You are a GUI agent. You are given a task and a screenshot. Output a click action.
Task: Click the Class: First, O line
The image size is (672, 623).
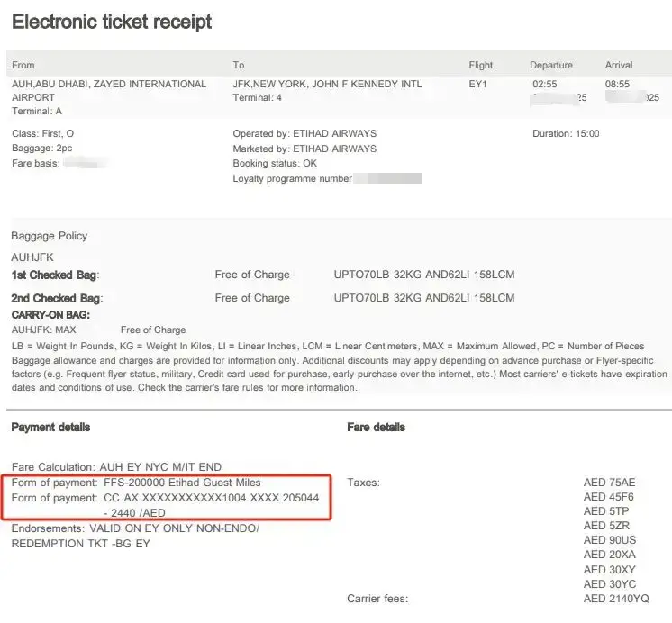click(x=43, y=134)
